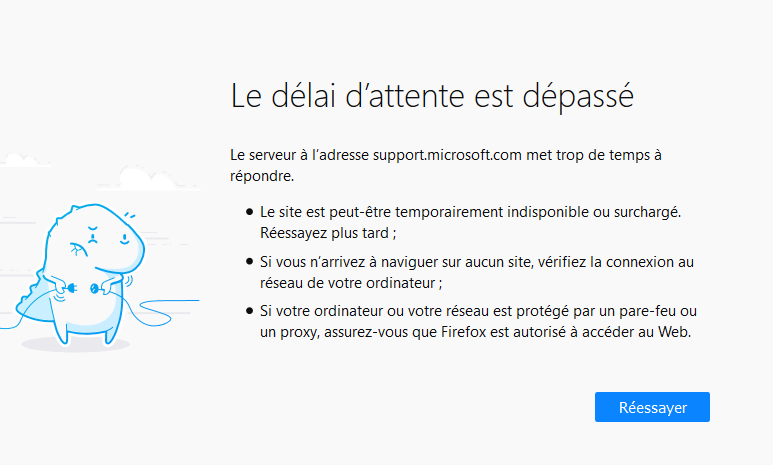The width and height of the screenshot is (773, 465).
Task: Click the "Réessayez plus tard" text line
Action: [x=328, y=233]
